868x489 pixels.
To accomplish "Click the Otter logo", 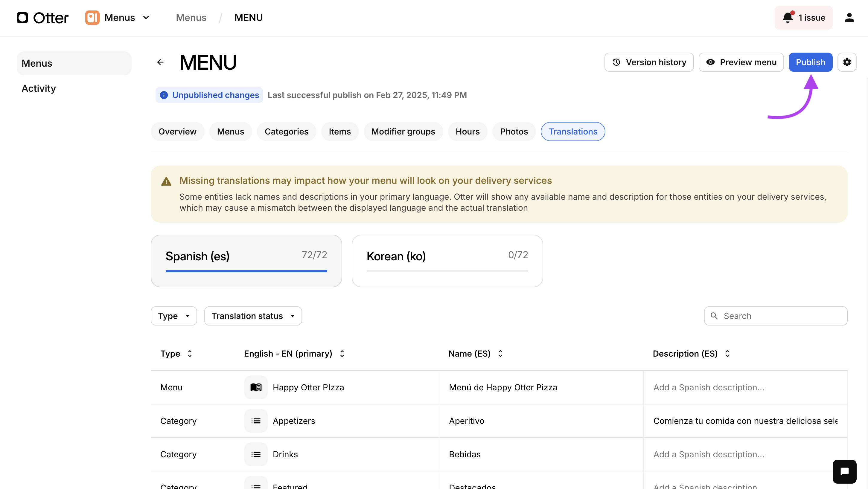I will pos(42,18).
